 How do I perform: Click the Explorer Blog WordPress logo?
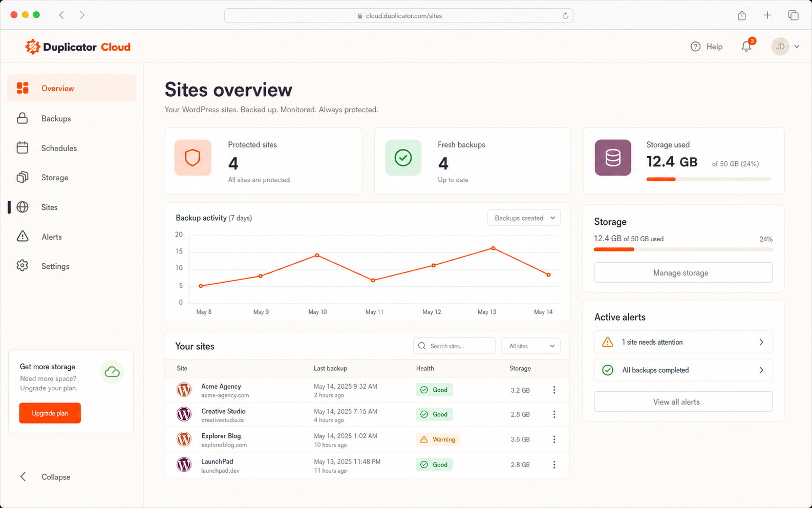pos(184,439)
